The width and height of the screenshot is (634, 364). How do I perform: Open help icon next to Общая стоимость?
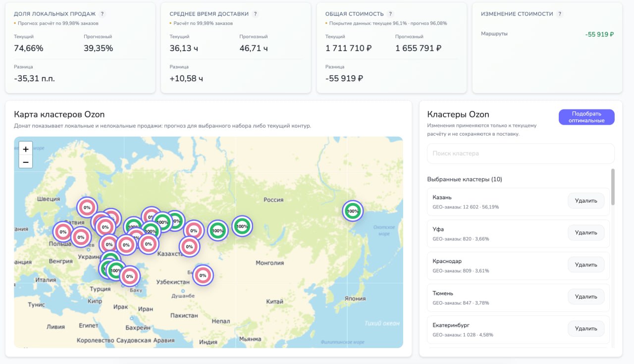click(x=390, y=14)
